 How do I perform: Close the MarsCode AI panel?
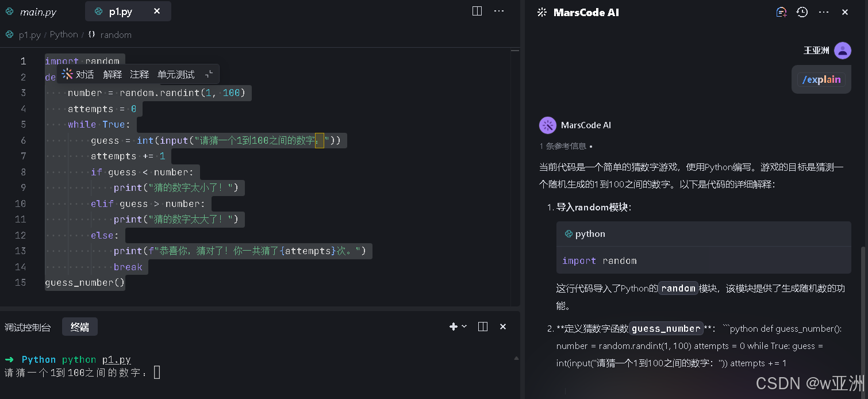[845, 12]
